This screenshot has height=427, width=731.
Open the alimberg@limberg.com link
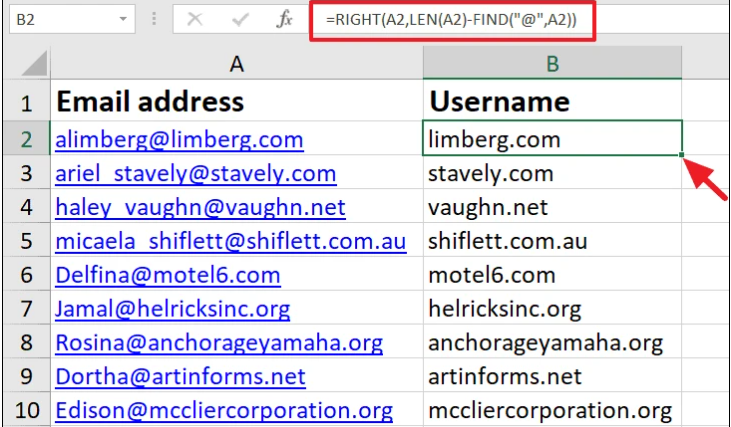[179, 139]
